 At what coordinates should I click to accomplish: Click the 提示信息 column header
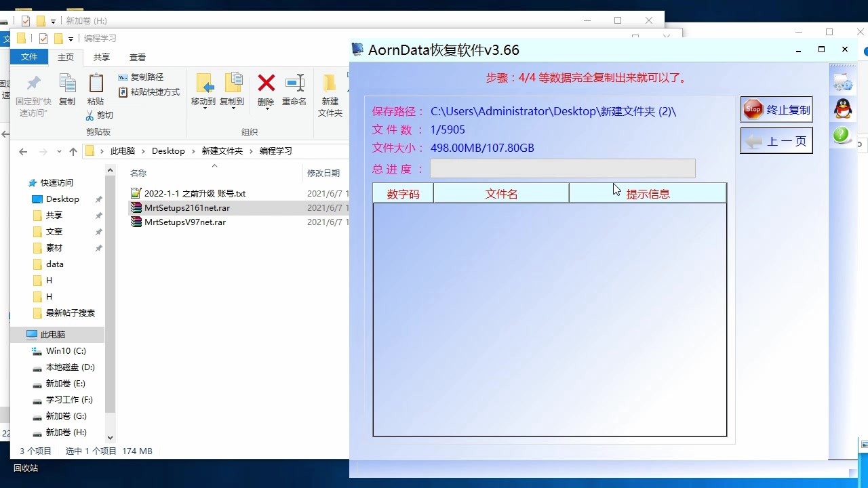pos(648,194)
